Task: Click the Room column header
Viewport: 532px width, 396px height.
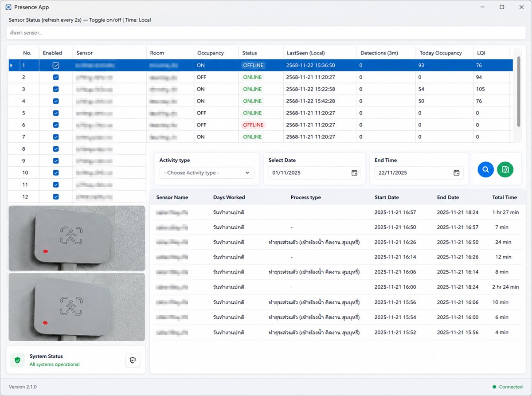Action: tap(157, 53)
